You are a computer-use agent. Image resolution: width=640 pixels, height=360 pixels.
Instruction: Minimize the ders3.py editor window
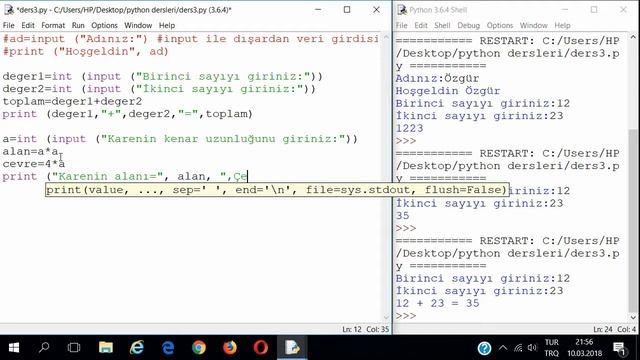(x=318, y=9)
